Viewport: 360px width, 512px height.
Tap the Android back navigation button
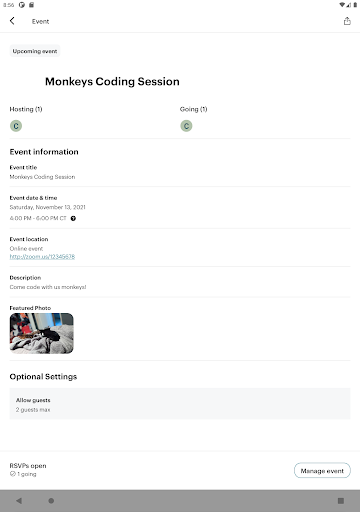(x=19, y=501)
